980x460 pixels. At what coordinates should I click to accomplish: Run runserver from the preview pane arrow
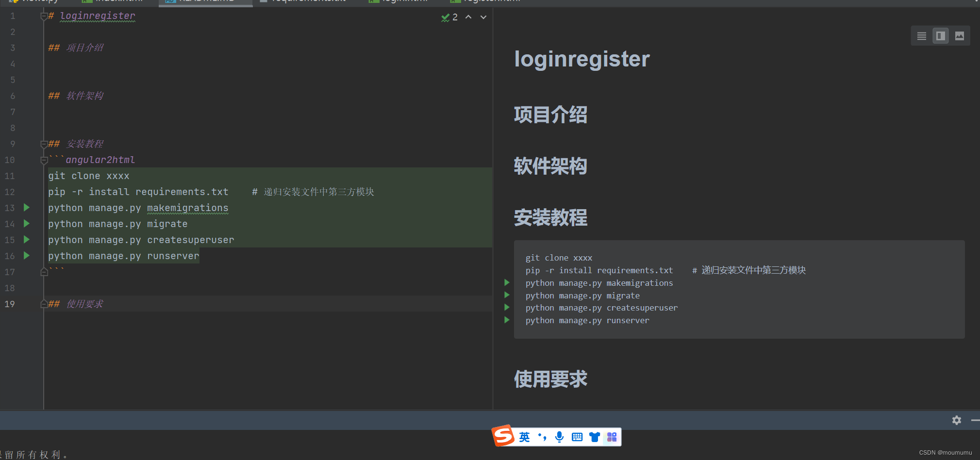click(507, 320)
